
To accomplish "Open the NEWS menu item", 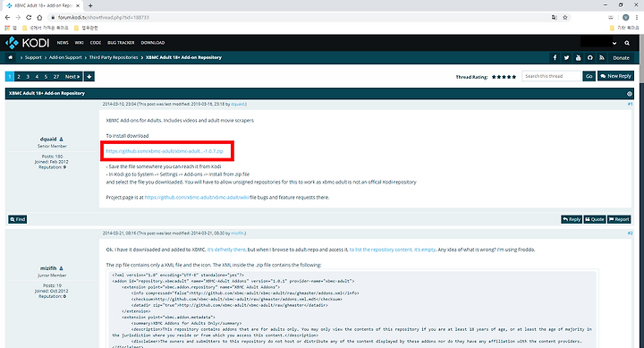I will (63, 43).
